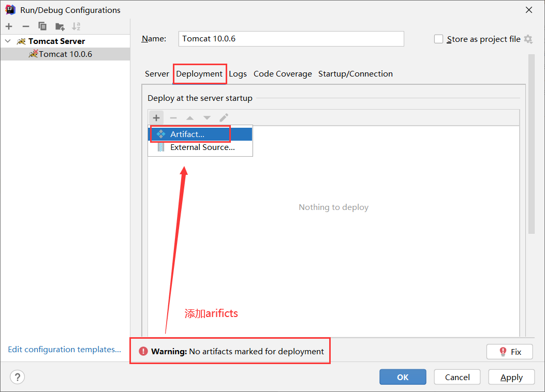Screen dimensions: 545x392
Task: Select the Tomcat Server group row
Action: pos(65,41)
